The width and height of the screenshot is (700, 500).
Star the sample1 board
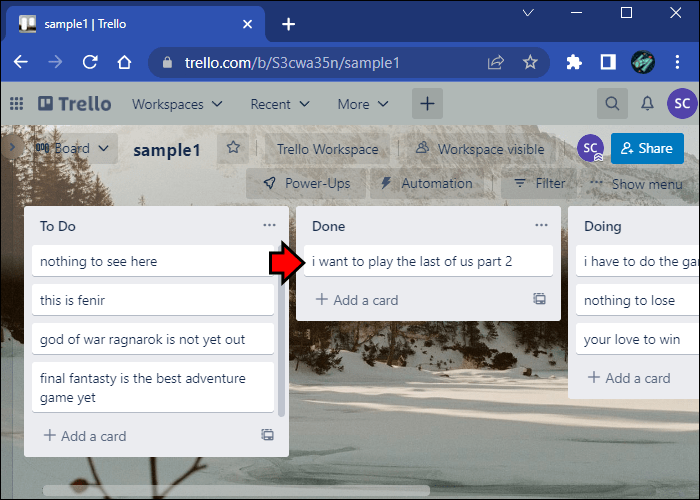(x=233, y=148)
